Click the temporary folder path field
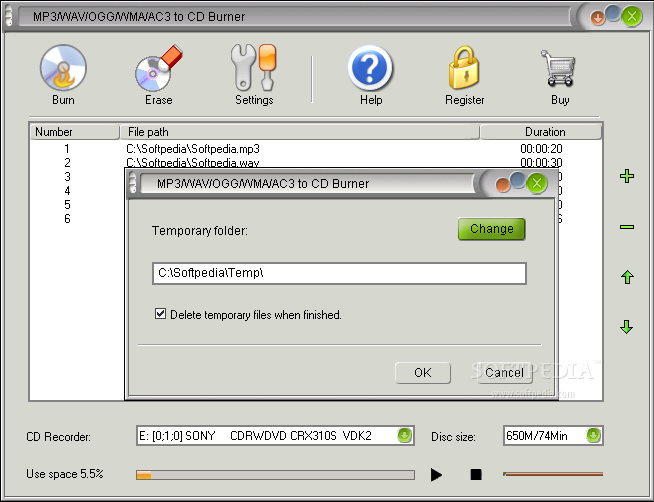Viewport: 654px width, 502px height. [339, 274]
